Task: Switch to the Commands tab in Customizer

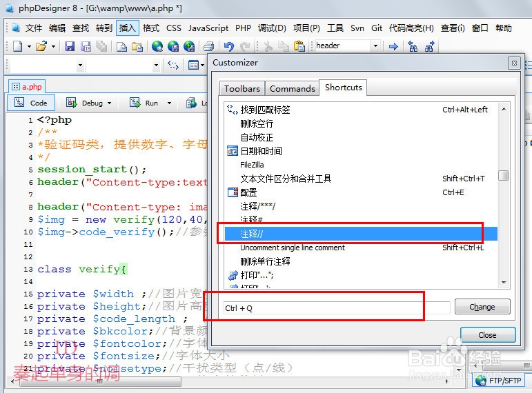Action: point(292,88)
